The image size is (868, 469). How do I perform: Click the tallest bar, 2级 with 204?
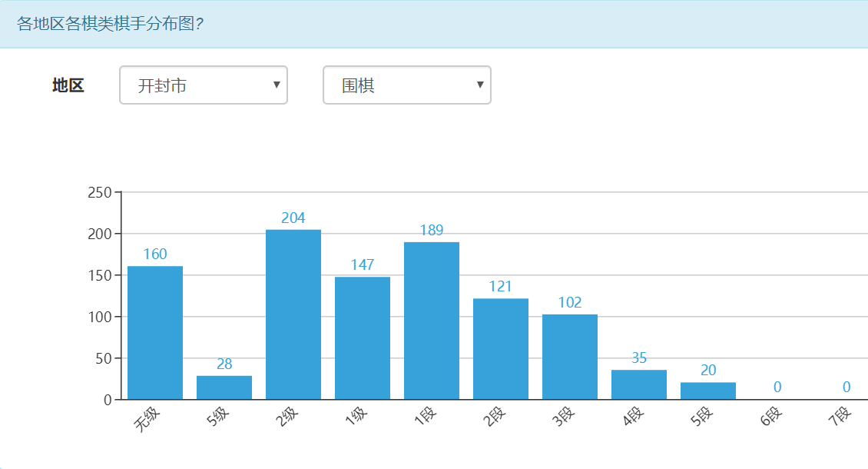pos(293,314)
